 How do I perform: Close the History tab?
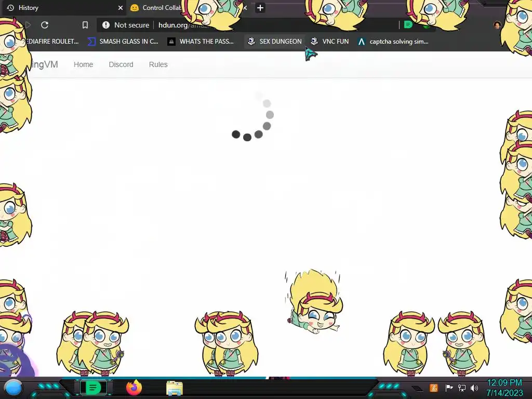pyautogui.click(x=120, y=7)
